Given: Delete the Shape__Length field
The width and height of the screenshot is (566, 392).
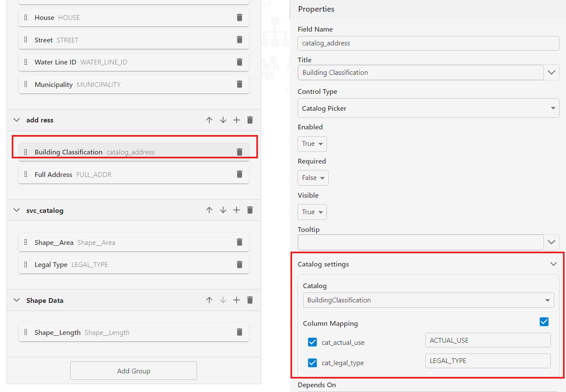Looking at the screenshot, I should [x=239, y=332].
